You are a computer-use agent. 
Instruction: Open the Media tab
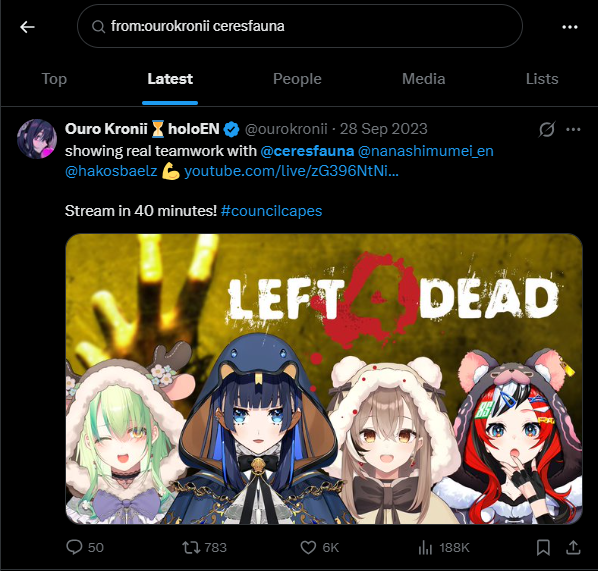pos(423,79)
